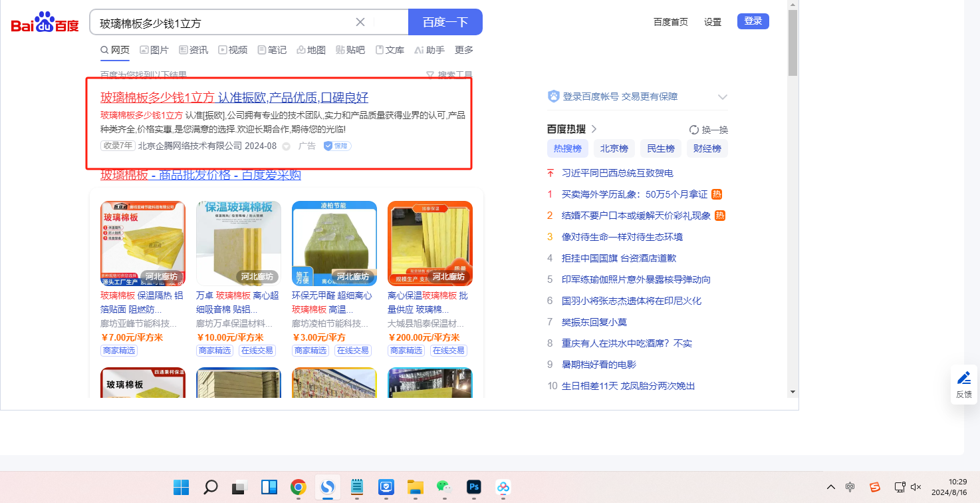The height and width of the screenshot is (503, 980).
Task: Switch to the 图片 search tab
Action: [154, 50]
